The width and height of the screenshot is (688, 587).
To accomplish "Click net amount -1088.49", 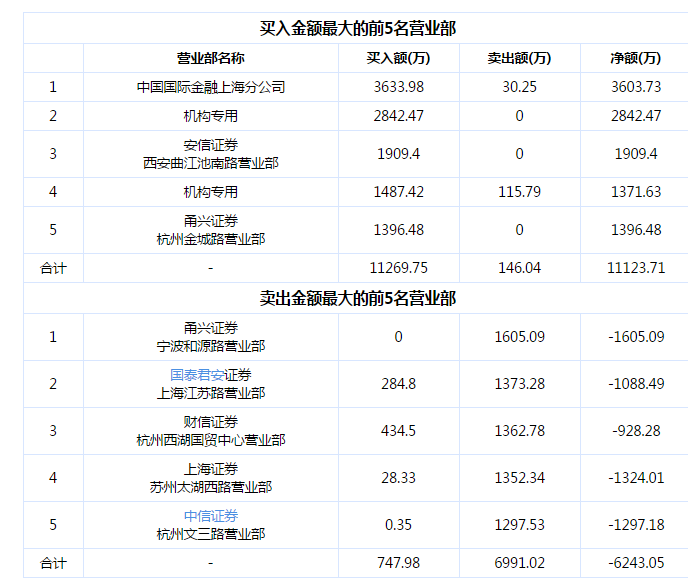I will [x=636, y=384].
